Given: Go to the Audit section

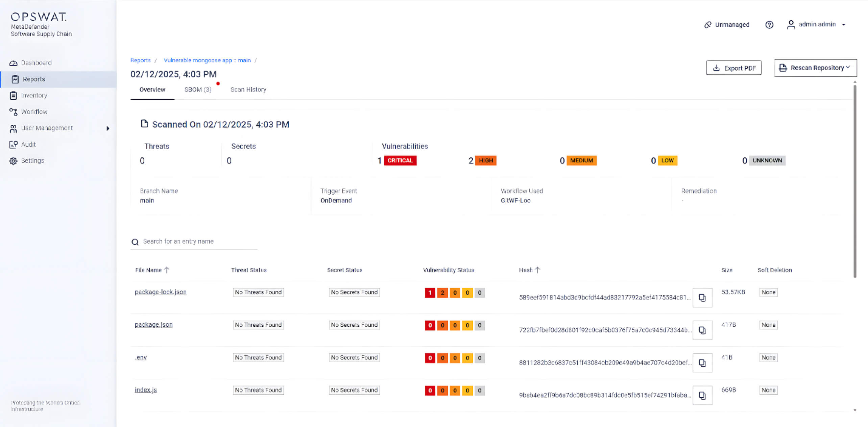Looking at the screenshot, I should 28,144.
